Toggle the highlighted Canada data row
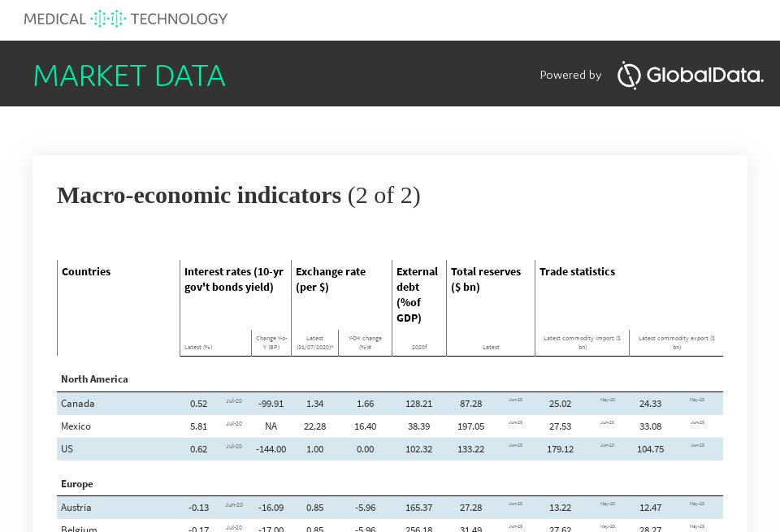 click(390, 404)
